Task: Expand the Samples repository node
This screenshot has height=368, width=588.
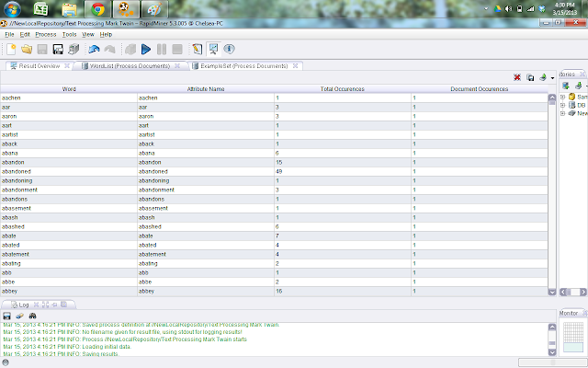Action: (562, 97)
